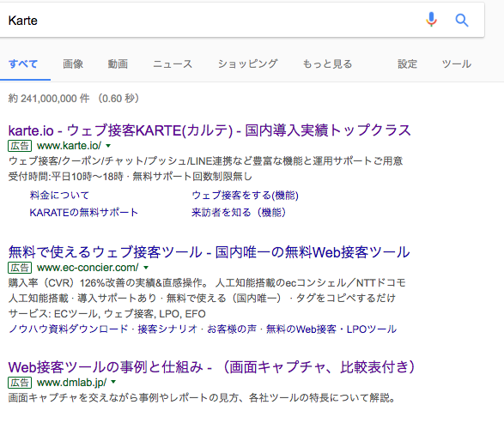Open the karte.io ウェブ接客KARTE ad title
The height and width of the screenshot is (423, 504).
tap(209, 130)
